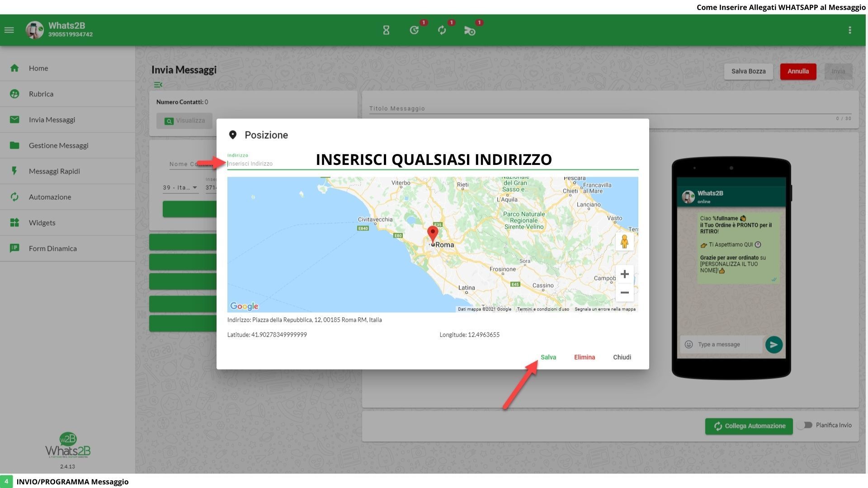
Task: Click Segnala un errore nella mappa link
Action: click(x=605, y=310)
